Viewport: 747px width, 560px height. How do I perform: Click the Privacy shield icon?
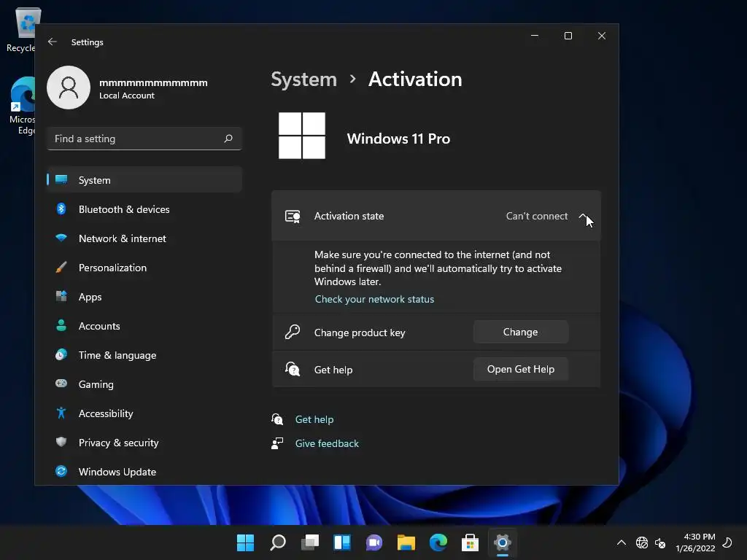point(61,442)
